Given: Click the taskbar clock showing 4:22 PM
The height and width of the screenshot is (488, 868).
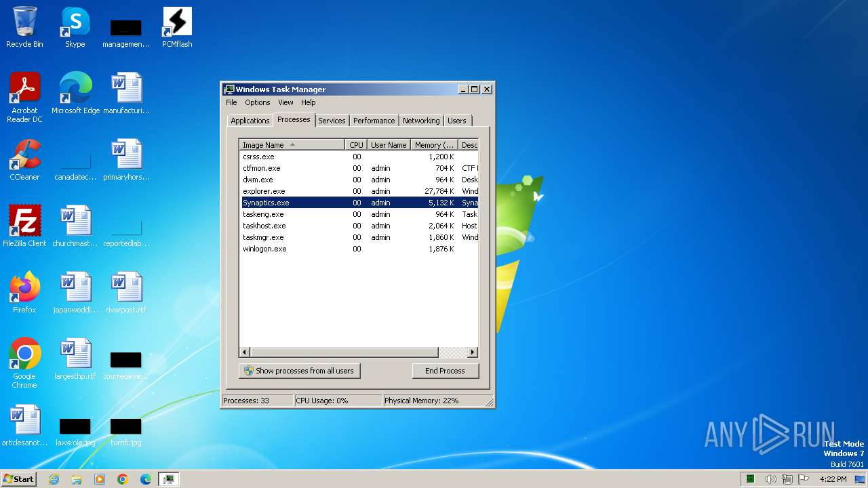Looking at the screenshot, I should click(x=833, y=479).
